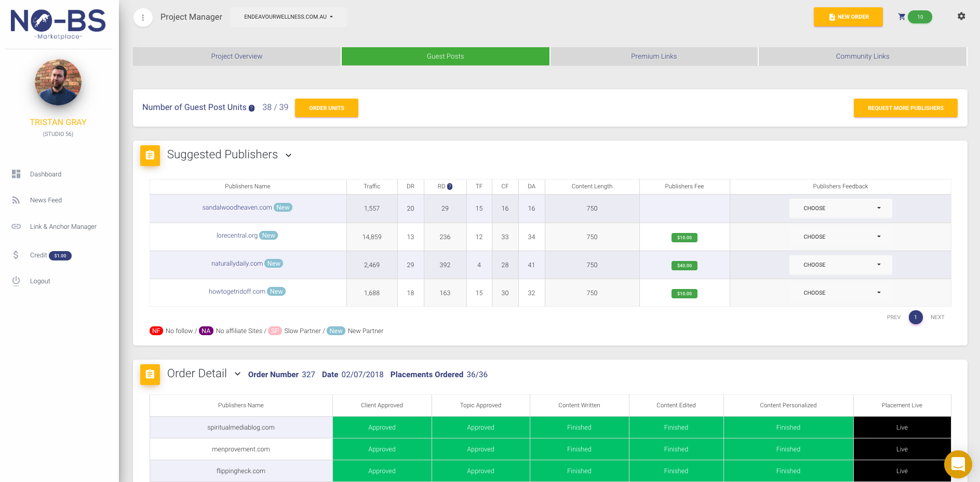Click the Live status for menprovement.com
The height and width of the screenshot is (482, 980).
coord(902,449)
